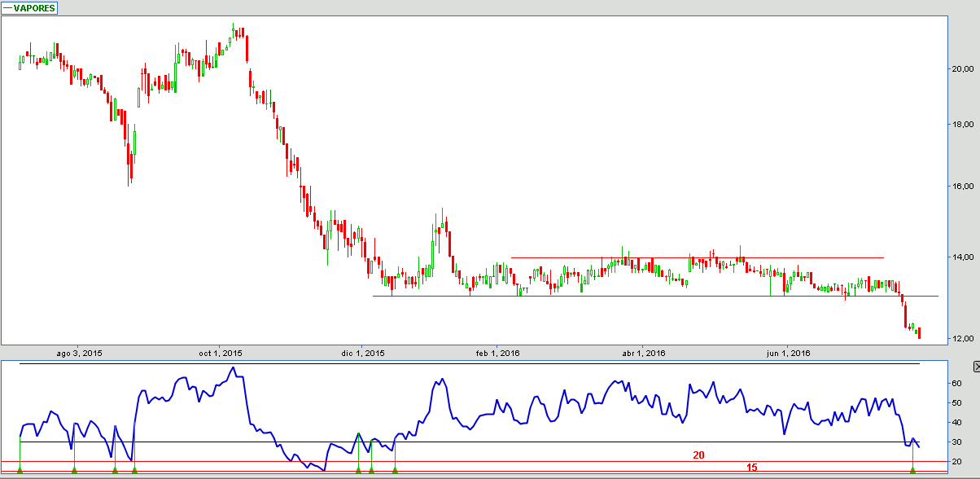980x479 pixels.
Task: Select the 'feb 1, 2016' date label
Action: coord(498,353)
